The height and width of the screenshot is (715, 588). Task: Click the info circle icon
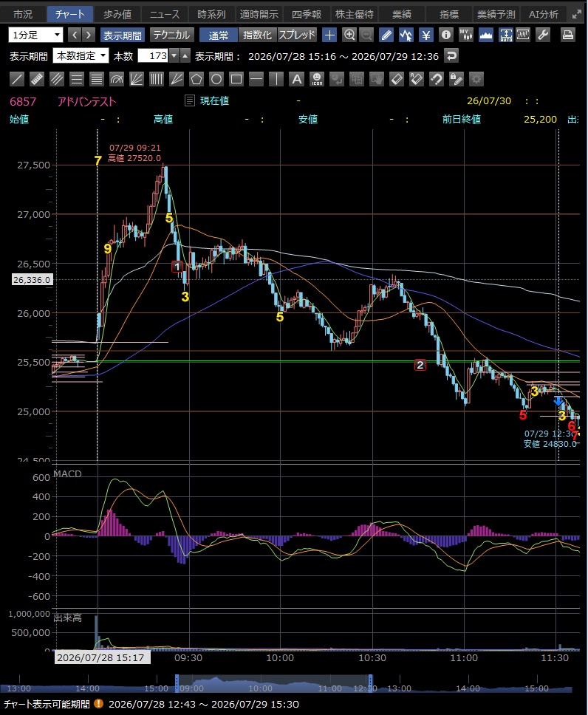point(446,35)
